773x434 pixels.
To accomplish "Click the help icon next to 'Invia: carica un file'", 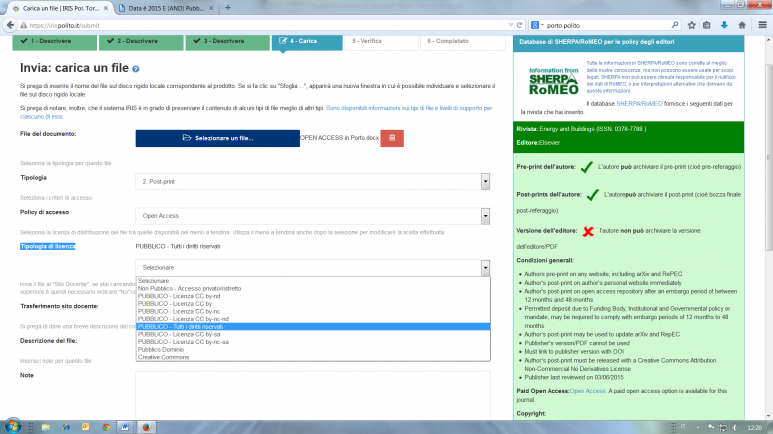I will (x=136, y=69).
